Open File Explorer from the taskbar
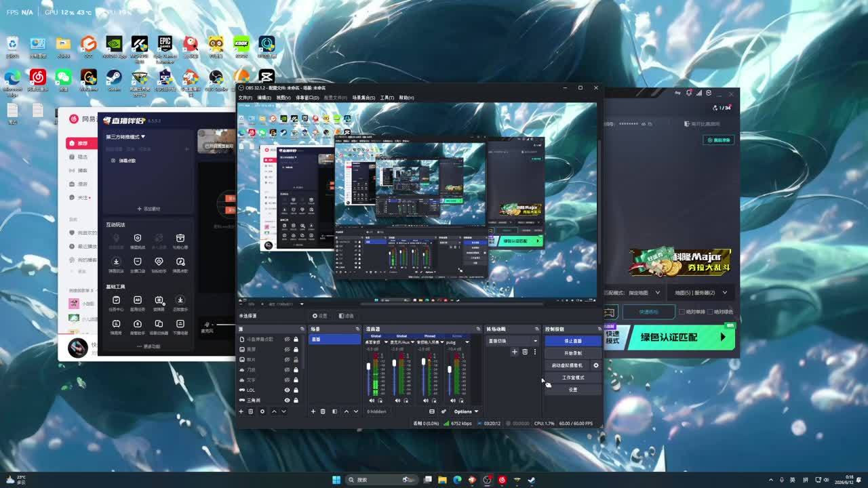The height and width of the screenshot is (488, 868). point(442,480)
